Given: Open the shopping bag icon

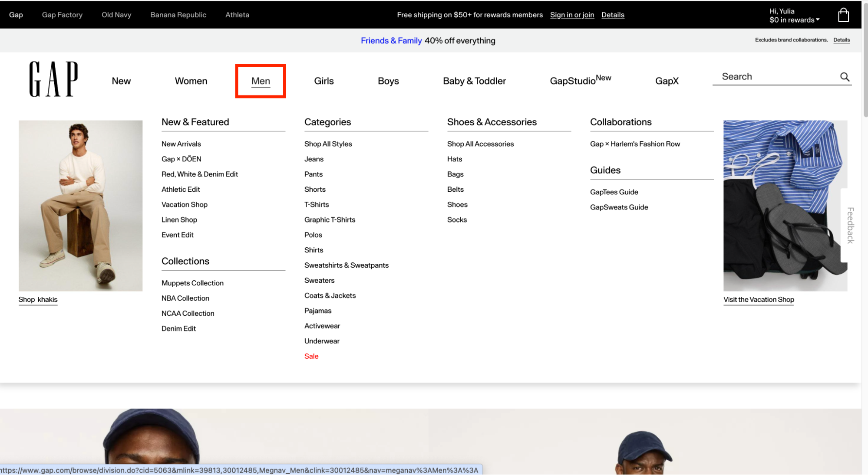Looking at the screenshot, I should (x=843, y=15).
